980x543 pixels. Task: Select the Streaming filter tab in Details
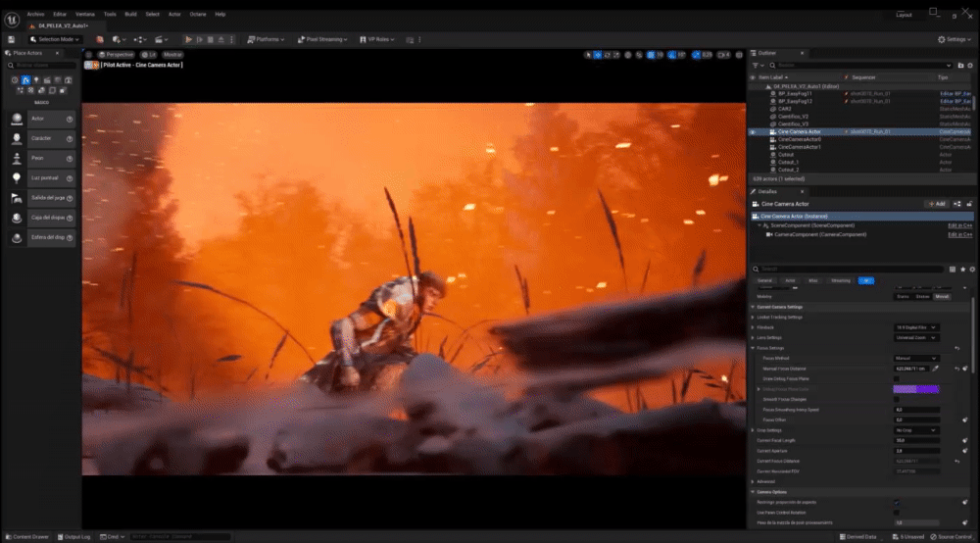click(840, 280)
